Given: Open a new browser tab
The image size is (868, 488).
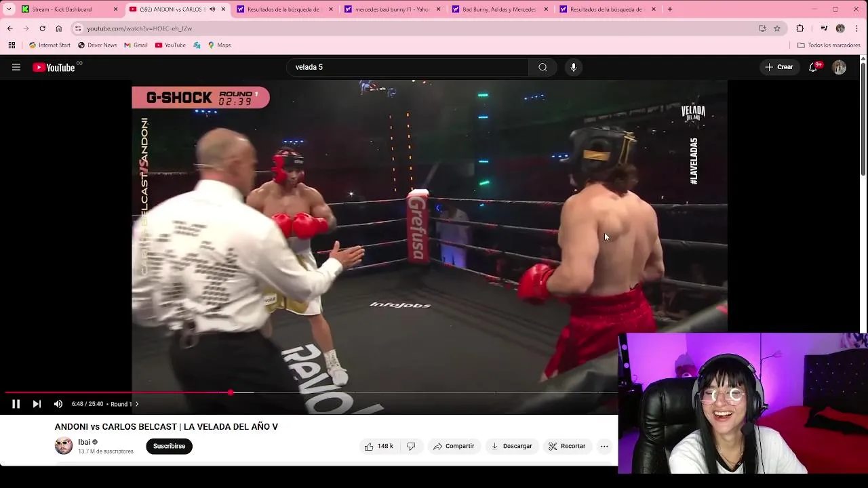Looking at the screenshot, I should click(670, 9).
